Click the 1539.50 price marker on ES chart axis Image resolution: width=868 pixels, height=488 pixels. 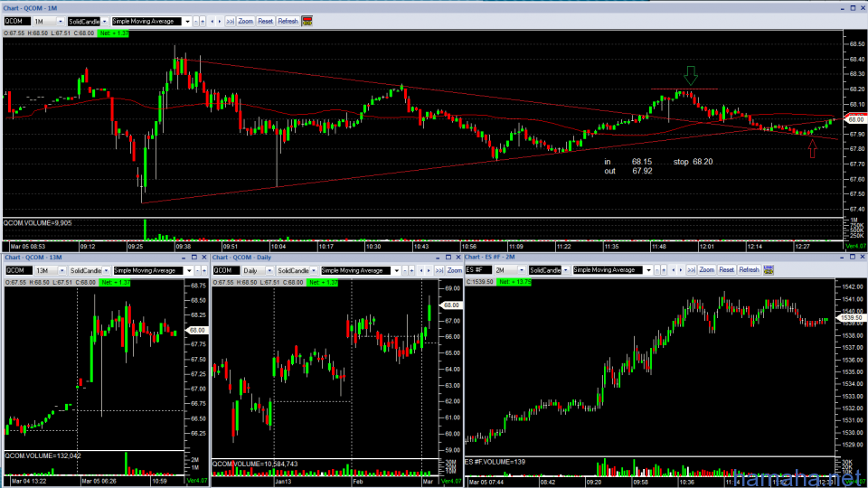click(852, 318)
